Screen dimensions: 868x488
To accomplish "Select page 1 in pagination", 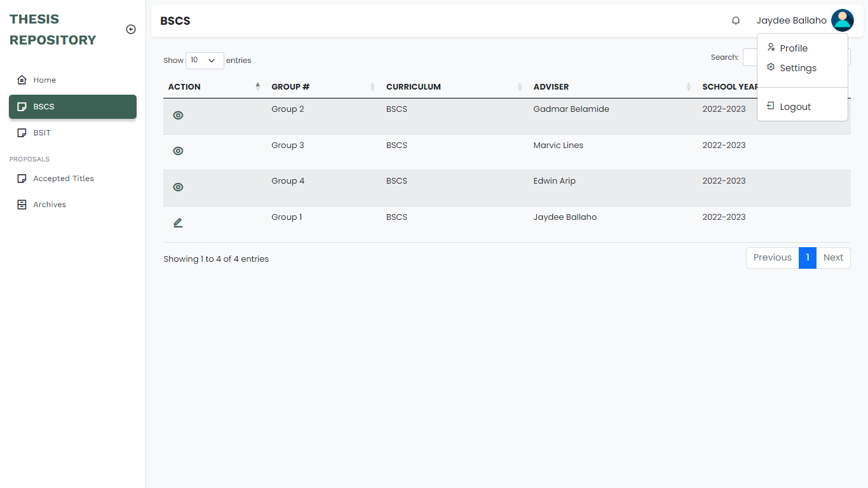I will (x=807, y=258).
